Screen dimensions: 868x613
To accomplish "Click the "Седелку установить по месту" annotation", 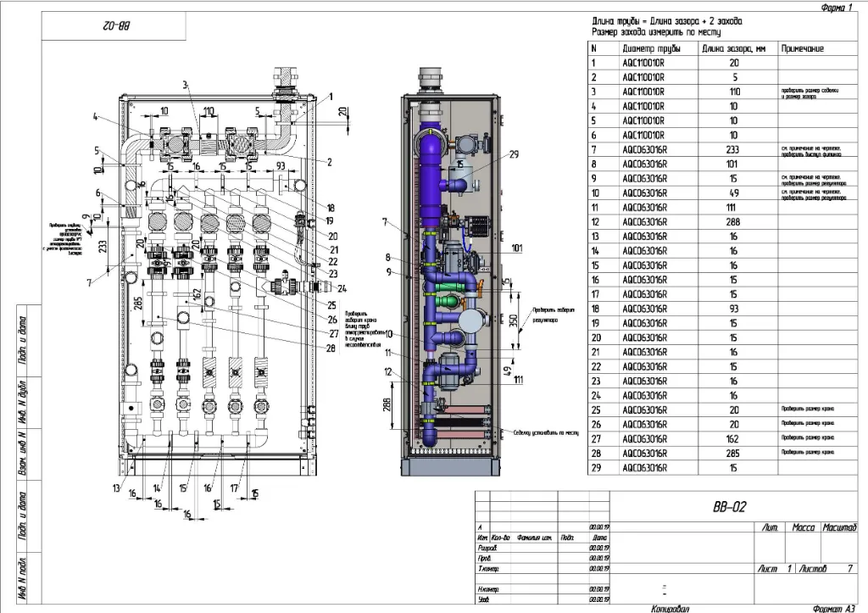I will click(x=545, y=432).
